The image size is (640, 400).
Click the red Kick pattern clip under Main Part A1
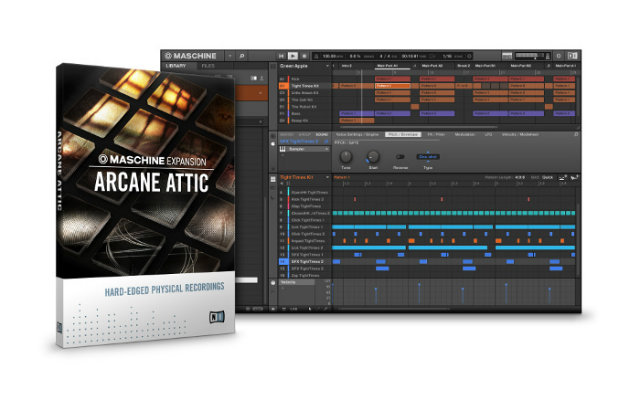coord(393,79)
